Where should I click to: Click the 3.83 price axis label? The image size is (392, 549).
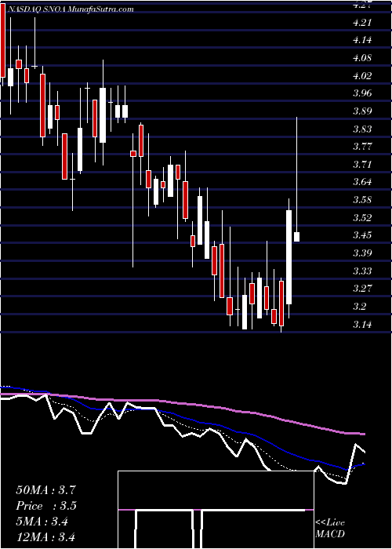362,129
